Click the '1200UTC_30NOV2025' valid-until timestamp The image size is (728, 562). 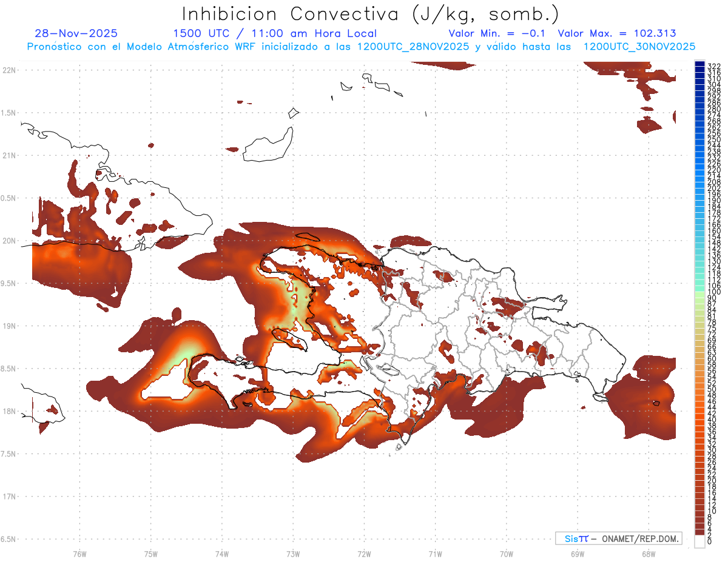click(x=639, y=47)
